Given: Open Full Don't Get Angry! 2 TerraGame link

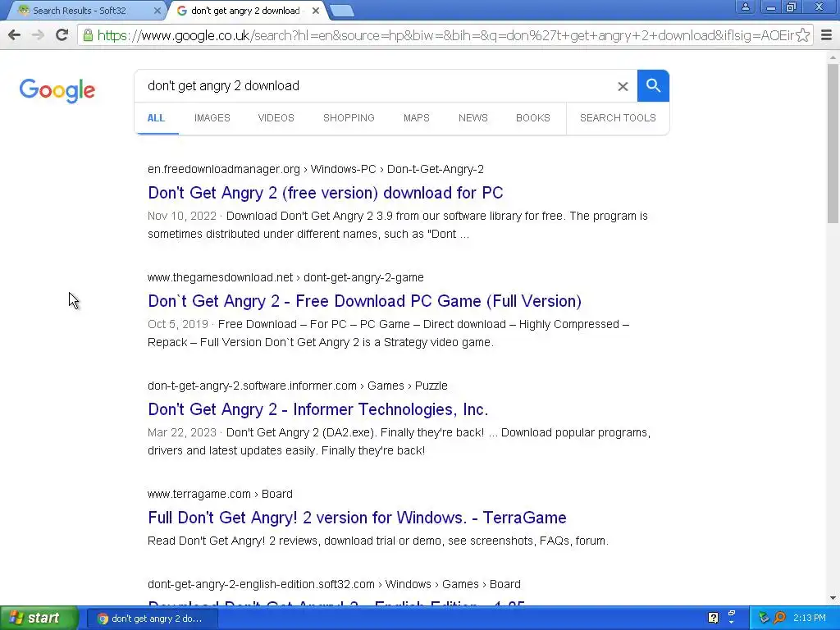Looking at the screenshot, I should [x=357, y=518].
